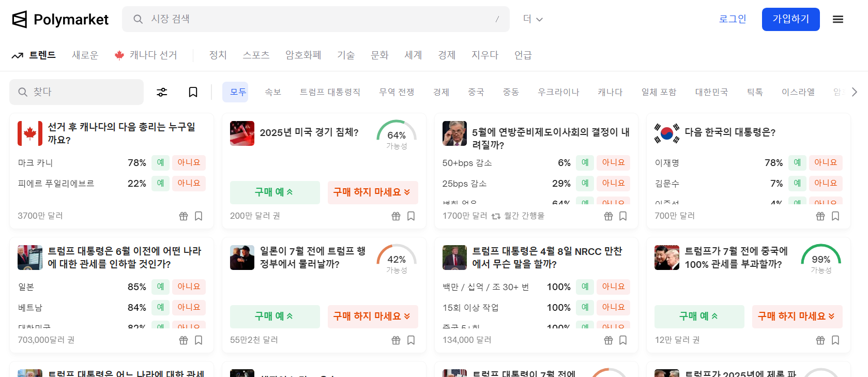
Task: Focus the 시장 검색 search field
Action: (x=316, y=19)
